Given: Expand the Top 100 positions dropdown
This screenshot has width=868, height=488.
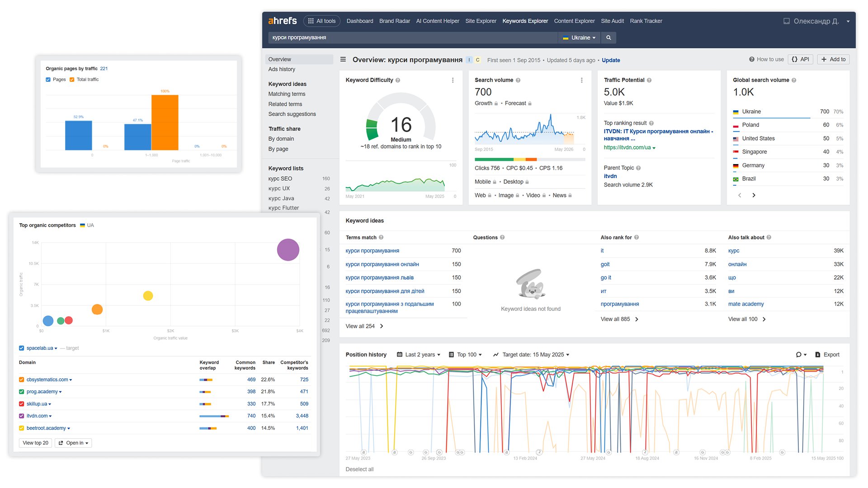Looking at the screenshot, I should click(x=466, y=354).
